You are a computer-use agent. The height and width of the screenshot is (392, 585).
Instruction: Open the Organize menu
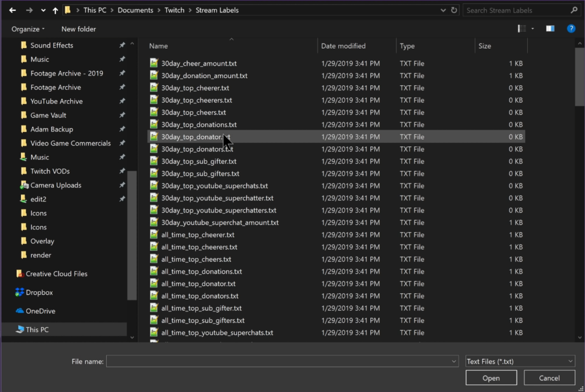(28, 29)
